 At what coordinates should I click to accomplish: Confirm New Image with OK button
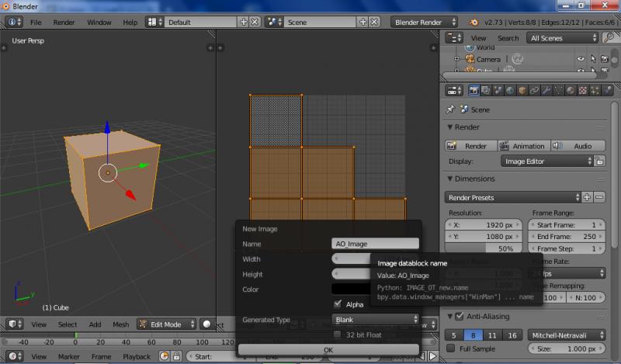(x=328, y=349)
